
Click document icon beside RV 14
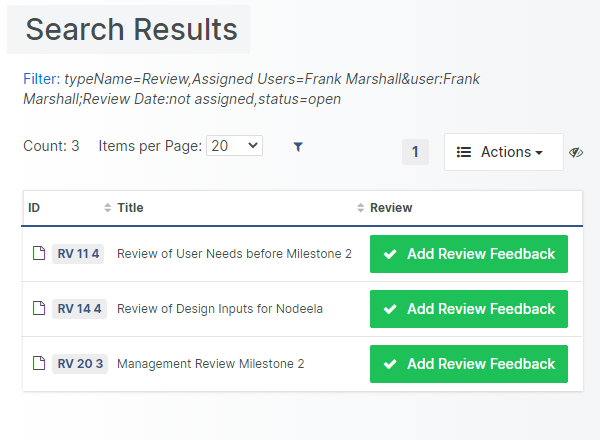pyautogui.click(x=38, y=309)
